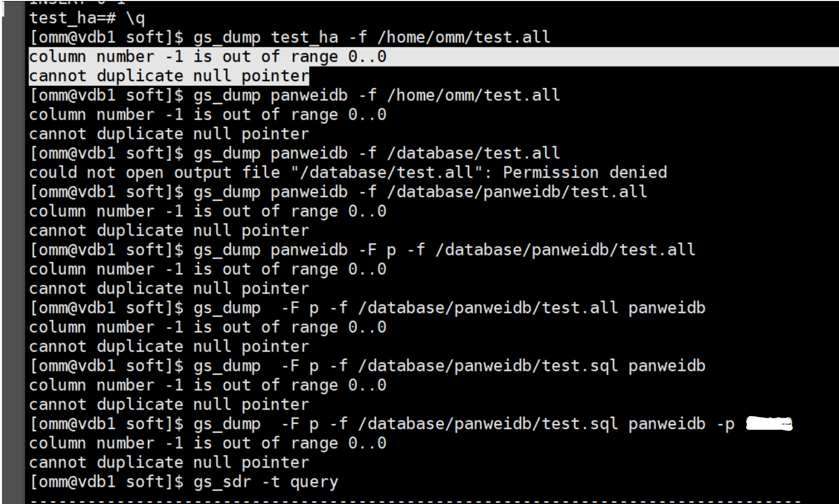Click the dashed separator line at the bottom

pos(416,501)
